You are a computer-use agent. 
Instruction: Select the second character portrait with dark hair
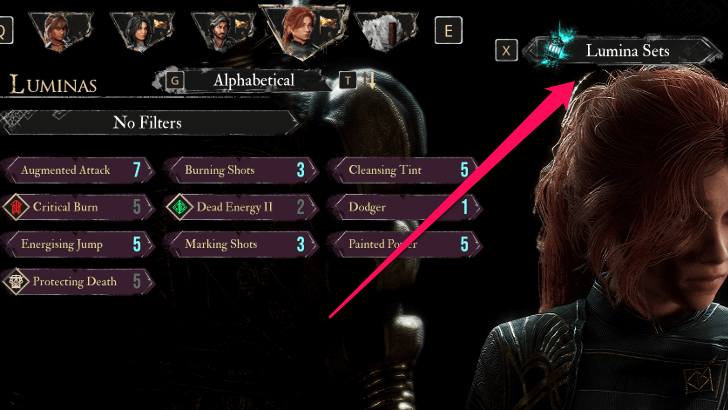142,31
